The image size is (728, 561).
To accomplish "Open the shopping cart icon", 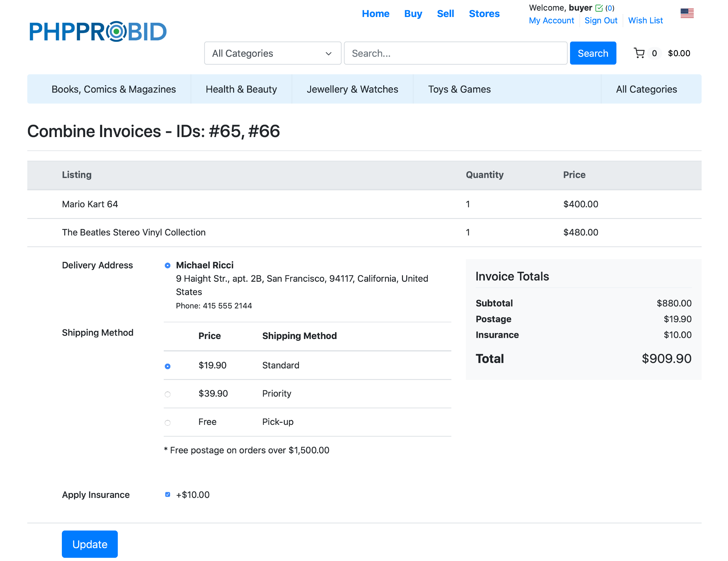I will (639, 53).
